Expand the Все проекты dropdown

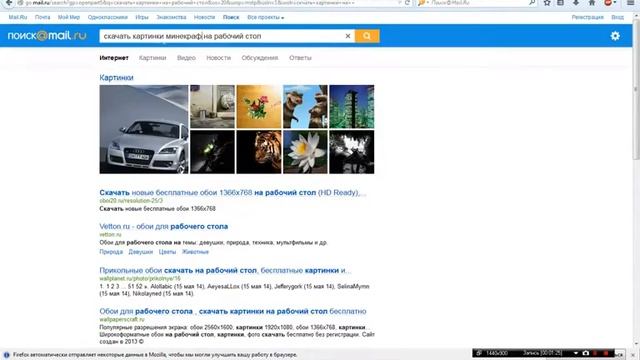tap(265, 18)
